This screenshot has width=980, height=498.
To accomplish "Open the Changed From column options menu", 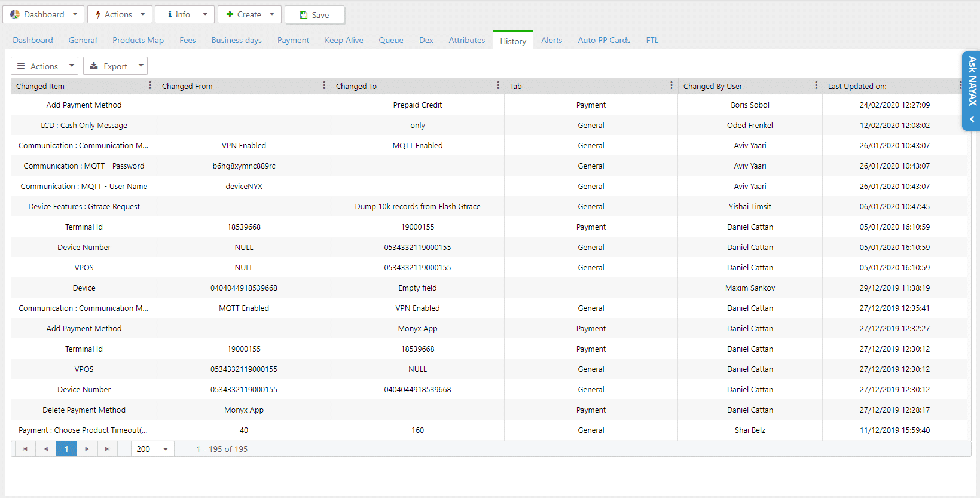I will click(x=324, y=86).
